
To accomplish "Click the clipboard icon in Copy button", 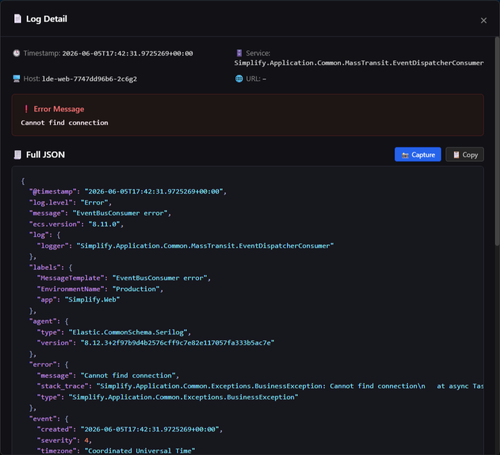I will pos(456,155).
